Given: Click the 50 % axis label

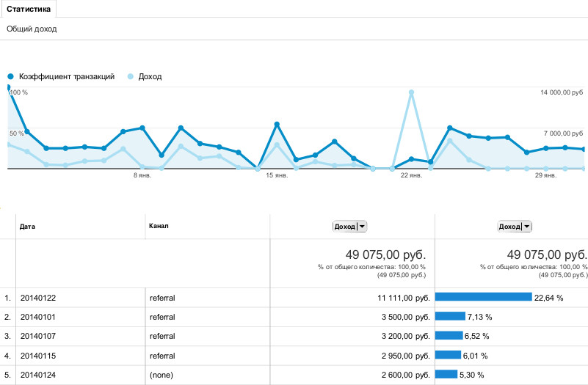Looking at the screenshot, I should (17, 133).
